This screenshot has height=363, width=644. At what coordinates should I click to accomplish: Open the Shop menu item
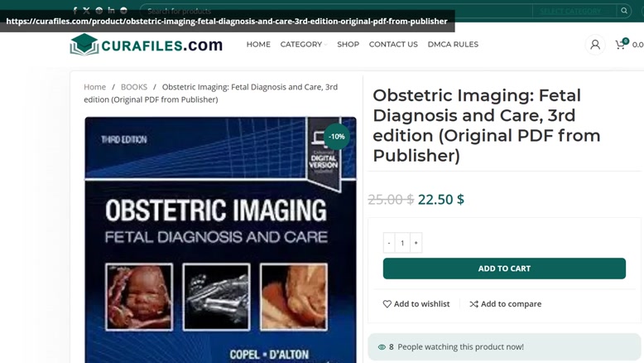point(348,45)
